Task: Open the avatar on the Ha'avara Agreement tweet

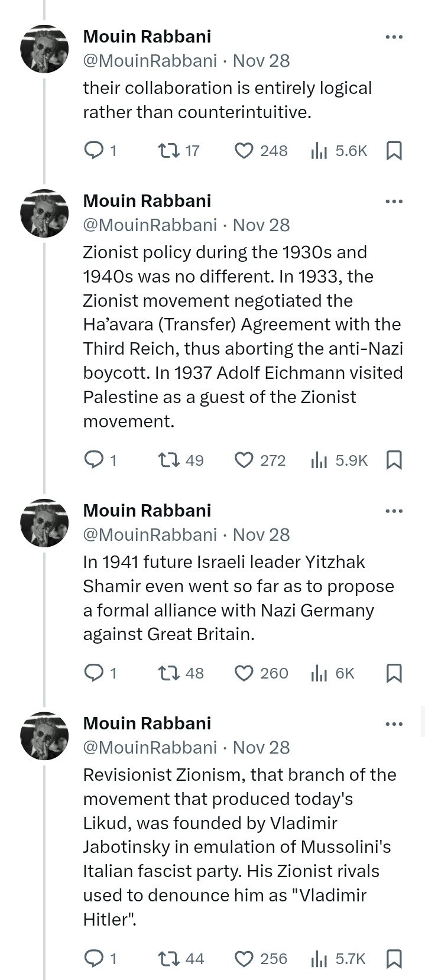Action: [44, 213]
